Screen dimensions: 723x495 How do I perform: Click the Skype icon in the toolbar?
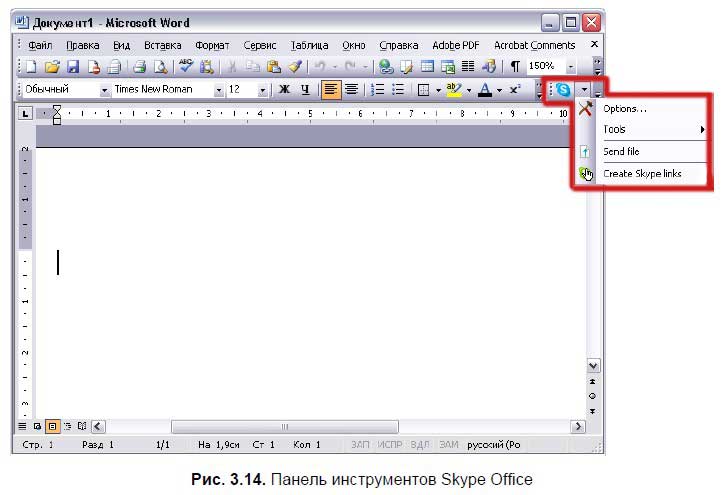tap(564, 90)
